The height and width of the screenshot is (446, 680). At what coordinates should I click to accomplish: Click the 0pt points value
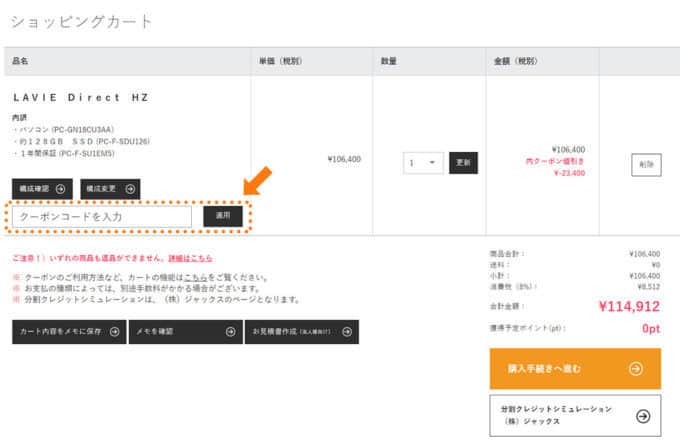(651, 328)
